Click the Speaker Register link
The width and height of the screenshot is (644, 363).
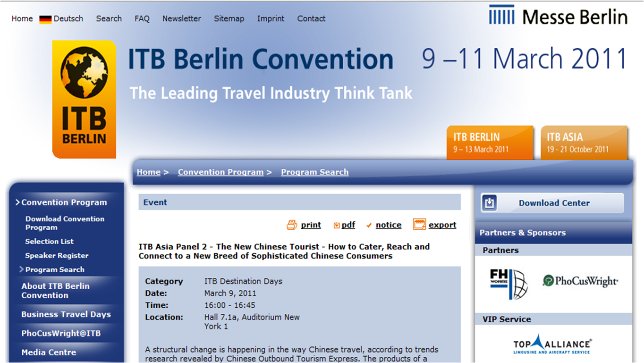pyautogui.click(x=57, y=255)
